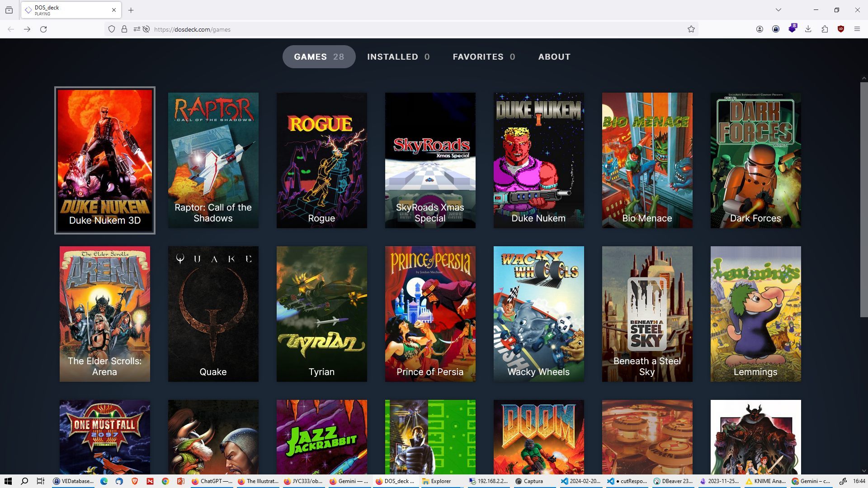
Task: Switch to DBeaver taskbar window
Action: click(x=674, y=481)
